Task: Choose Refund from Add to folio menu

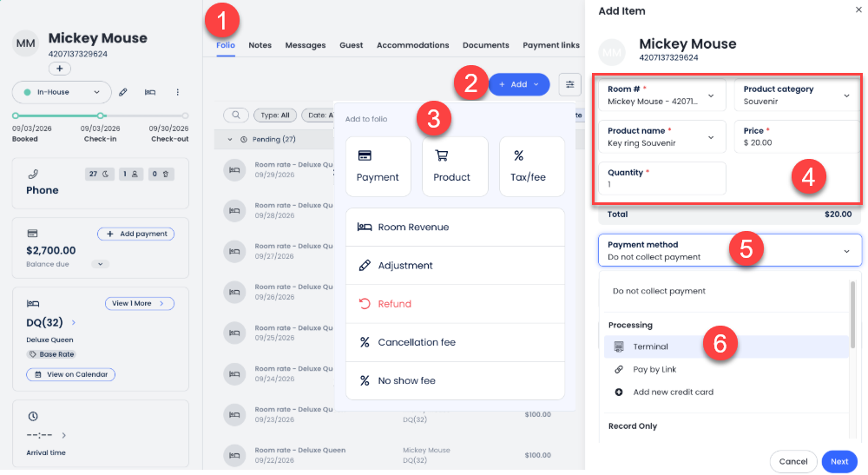Action: (455, 304)
